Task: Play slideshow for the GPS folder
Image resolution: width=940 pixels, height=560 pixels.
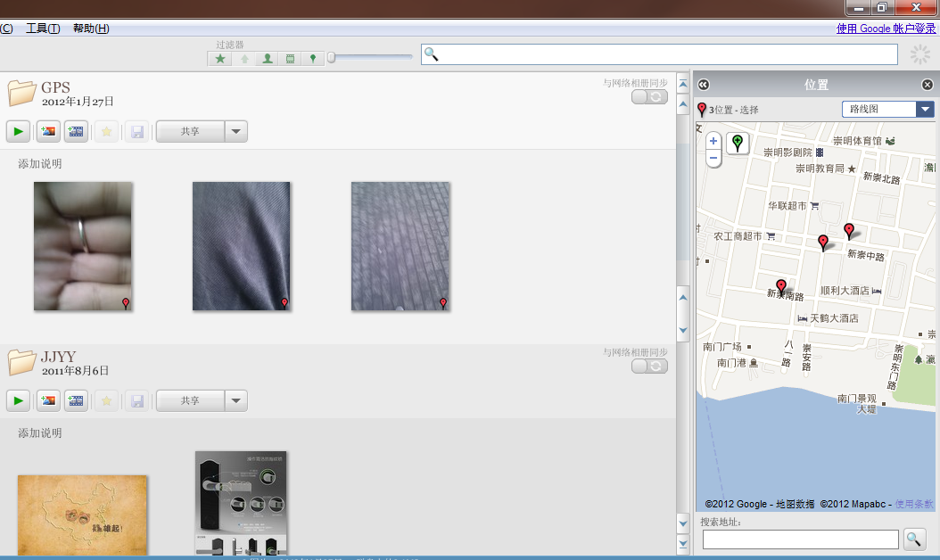Action: [x=19, y=131]
